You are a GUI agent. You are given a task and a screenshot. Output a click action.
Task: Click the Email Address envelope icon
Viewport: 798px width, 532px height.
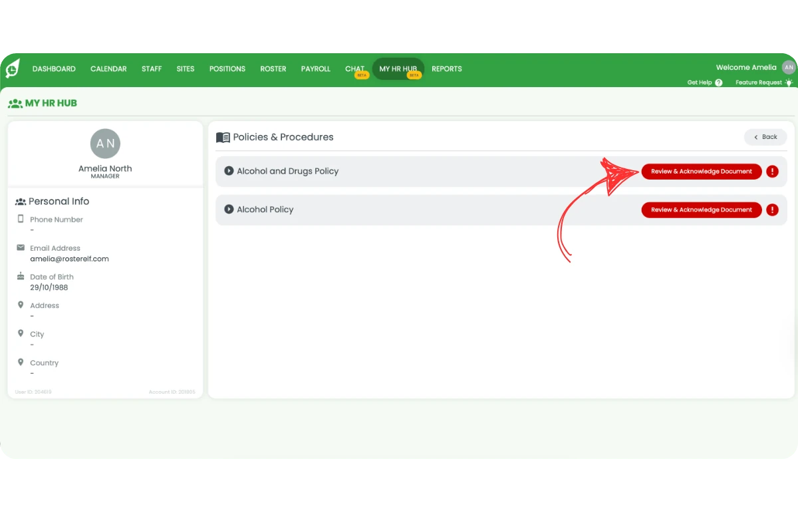point(21,247)
